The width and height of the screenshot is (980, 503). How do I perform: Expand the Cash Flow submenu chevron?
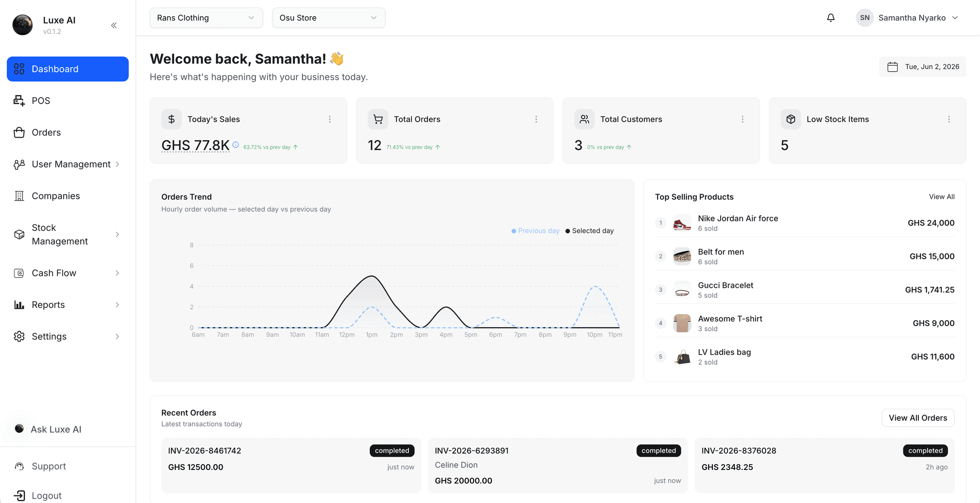coord(117,273)
